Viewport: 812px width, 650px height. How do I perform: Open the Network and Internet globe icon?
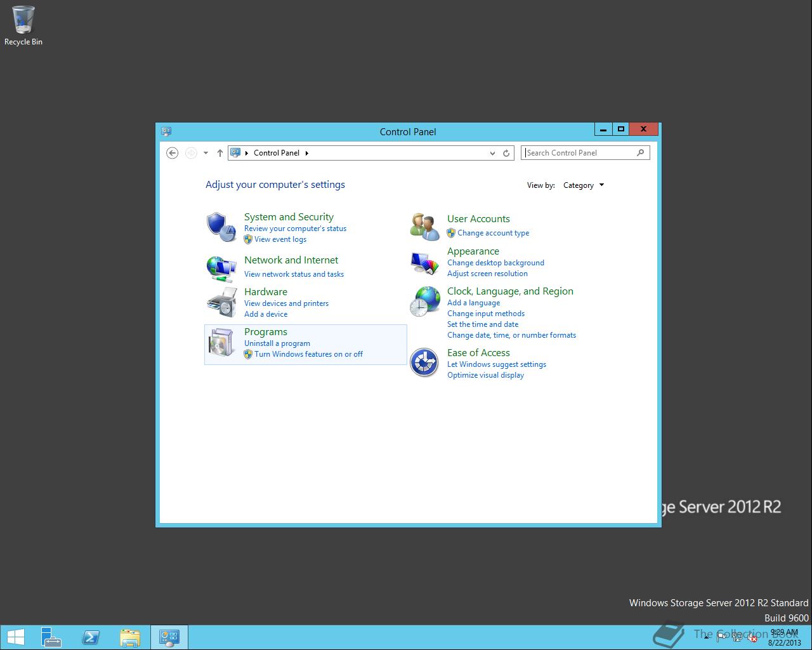pyautogui.click(x=221, y=268)
